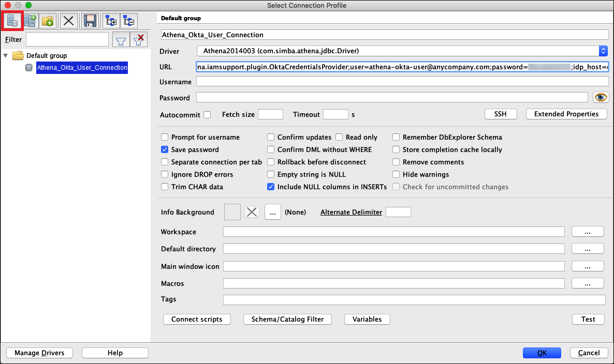Select the Athena_Okta_User_Connection profile
Viewport: 614px width, 364px height.
[81, 68]
